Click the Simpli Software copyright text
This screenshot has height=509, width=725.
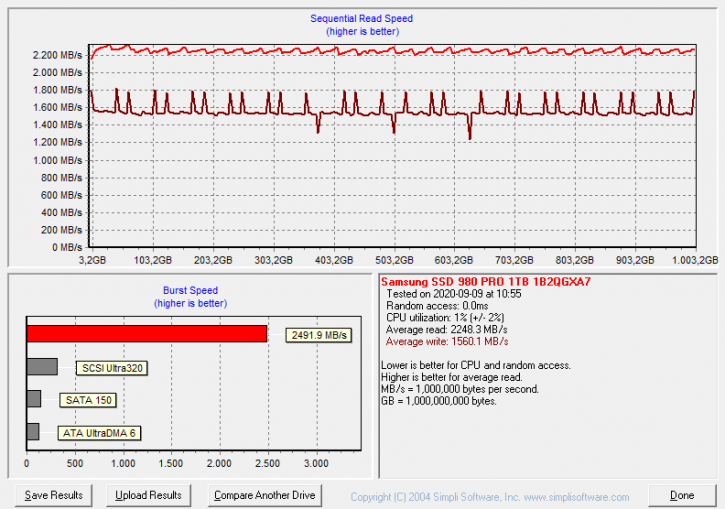click(x=490, y=497)
